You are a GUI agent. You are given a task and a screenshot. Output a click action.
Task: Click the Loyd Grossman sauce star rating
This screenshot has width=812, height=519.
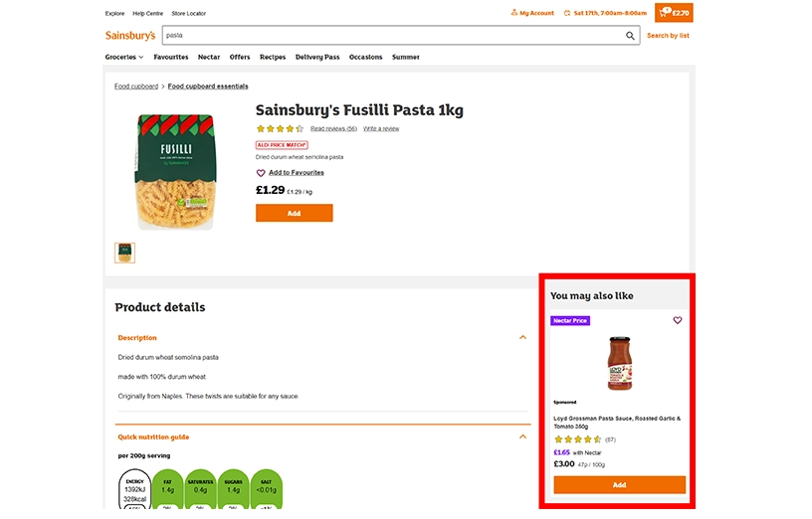click(577, 439)
